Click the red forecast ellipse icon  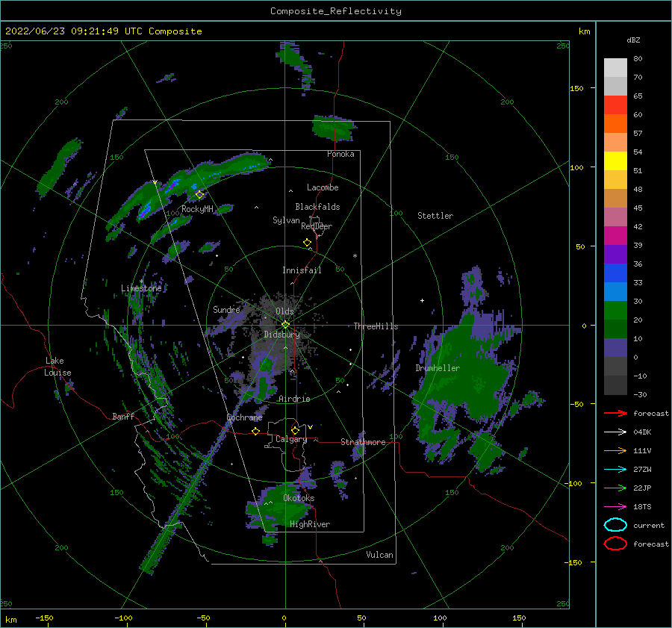pyautogui.click(x=615, y=544)
